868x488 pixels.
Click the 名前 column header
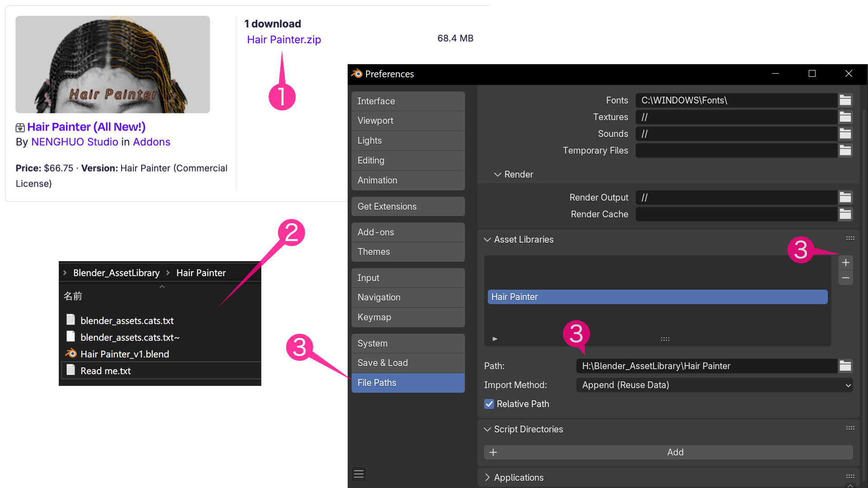[73, 296]
